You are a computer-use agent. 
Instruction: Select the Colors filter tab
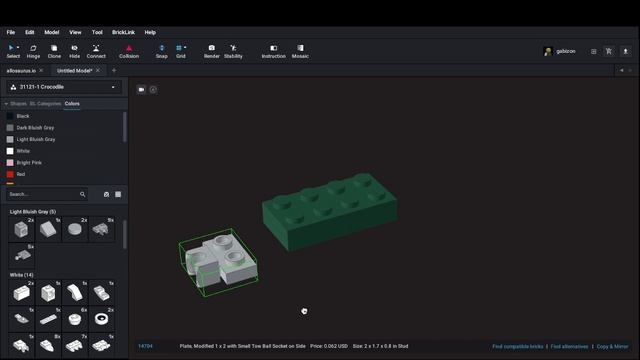72,104
